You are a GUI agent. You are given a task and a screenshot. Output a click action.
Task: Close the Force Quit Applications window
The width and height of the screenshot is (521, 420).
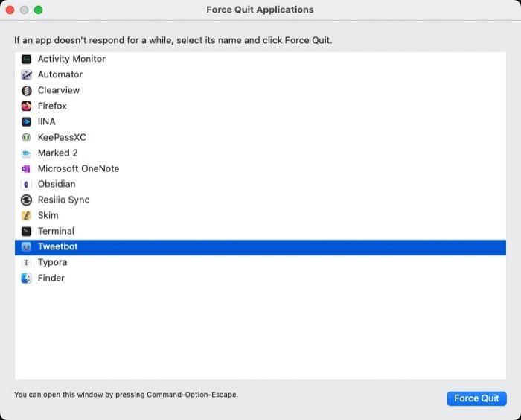point(10,10)
